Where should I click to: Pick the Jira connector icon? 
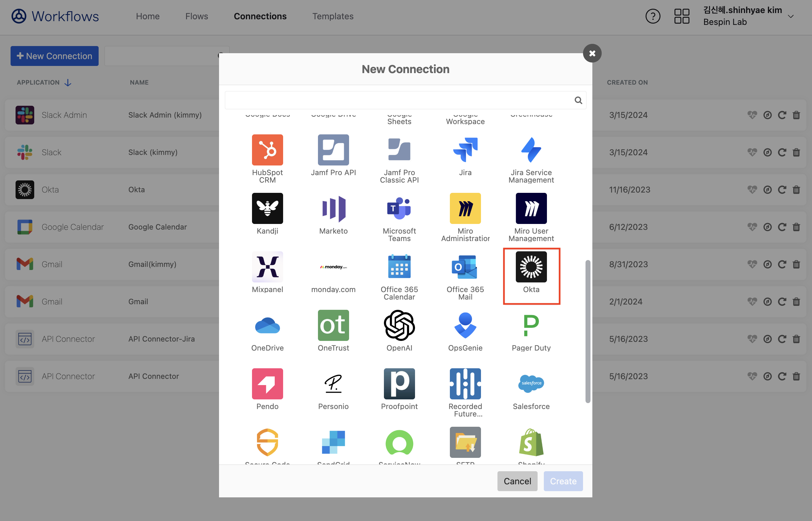(x=465, y=150)
